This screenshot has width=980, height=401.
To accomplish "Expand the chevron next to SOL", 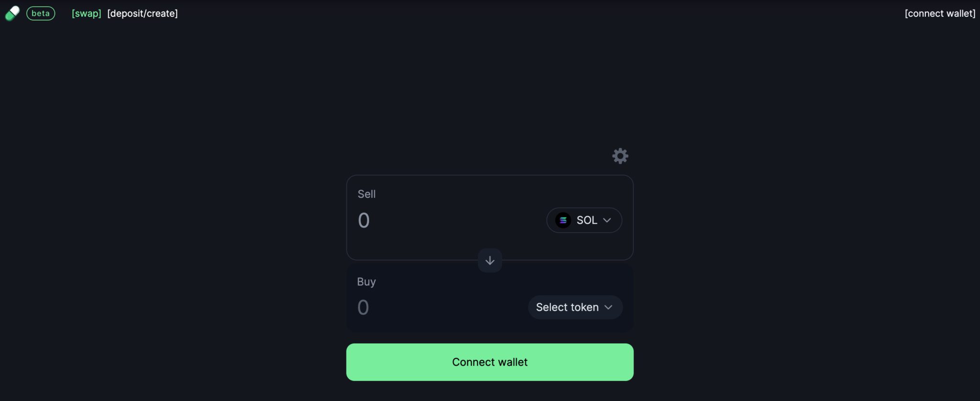I will (608, 220).
